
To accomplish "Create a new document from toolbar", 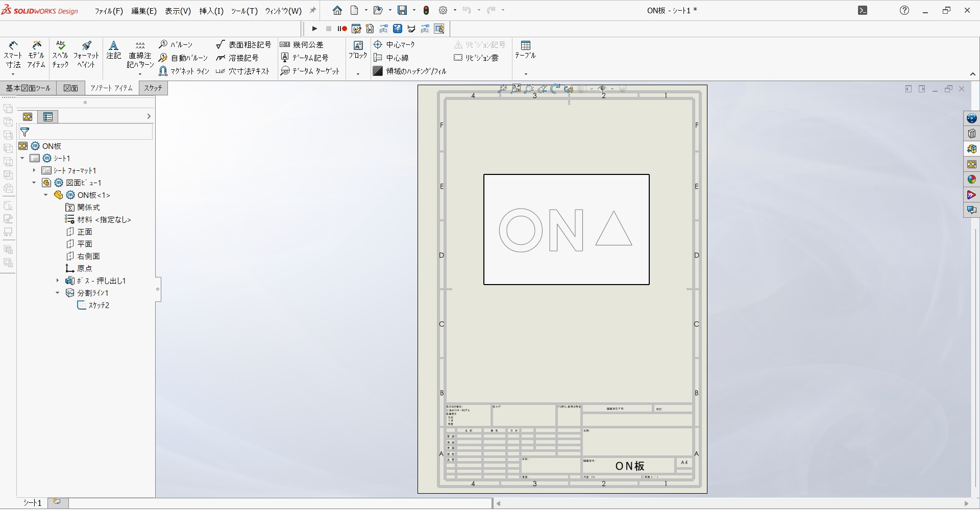I will click(x=355, y=10).
